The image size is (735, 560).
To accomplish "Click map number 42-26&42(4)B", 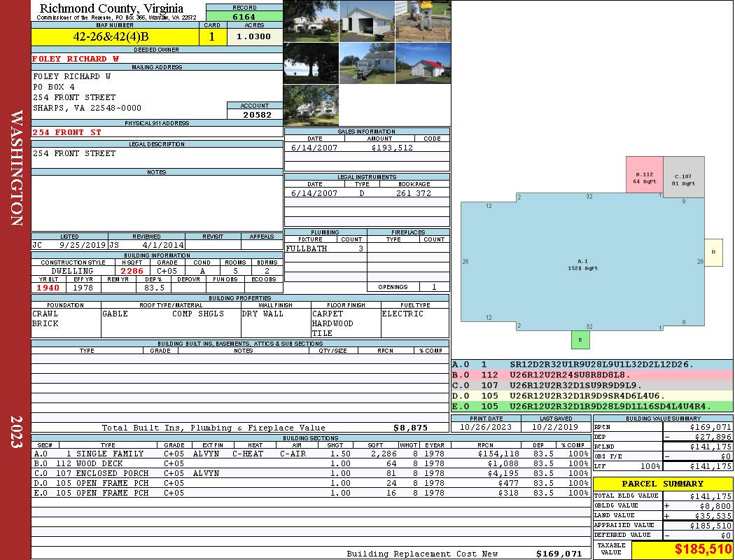I will click(111, 36).
